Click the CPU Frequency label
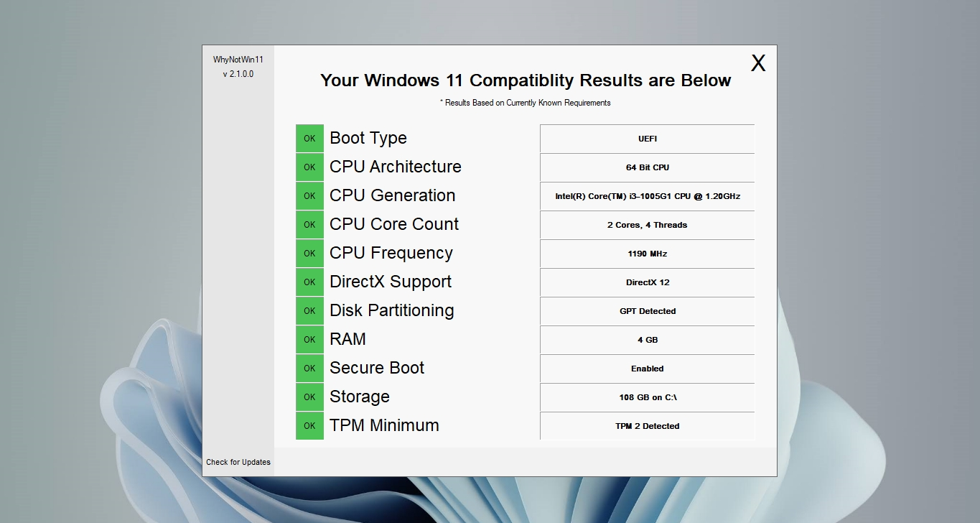The width and height of the screenshot is (980, 523). pos(391,254)
